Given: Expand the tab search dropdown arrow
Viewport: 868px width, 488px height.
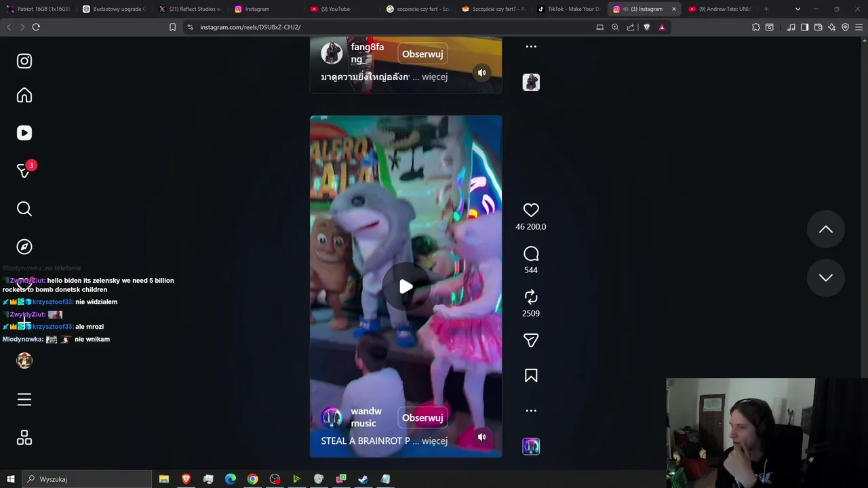Looking at the screenshot, I should (797, 9).
